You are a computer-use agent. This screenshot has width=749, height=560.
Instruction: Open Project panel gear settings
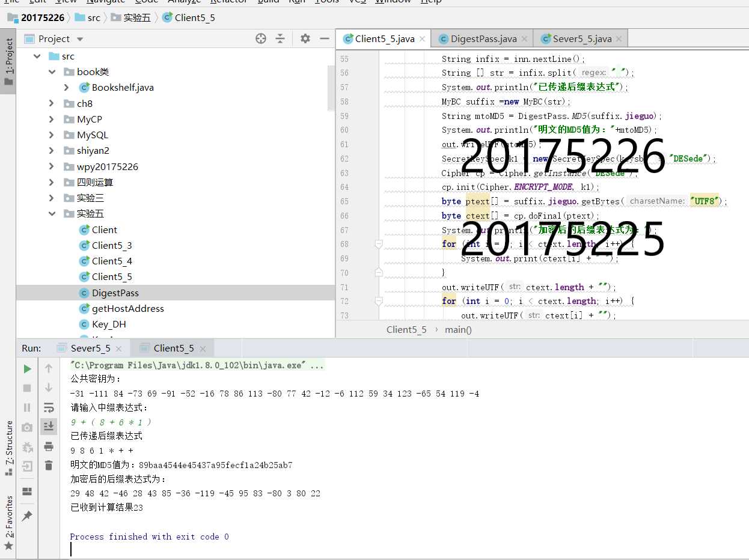(305, 38)
